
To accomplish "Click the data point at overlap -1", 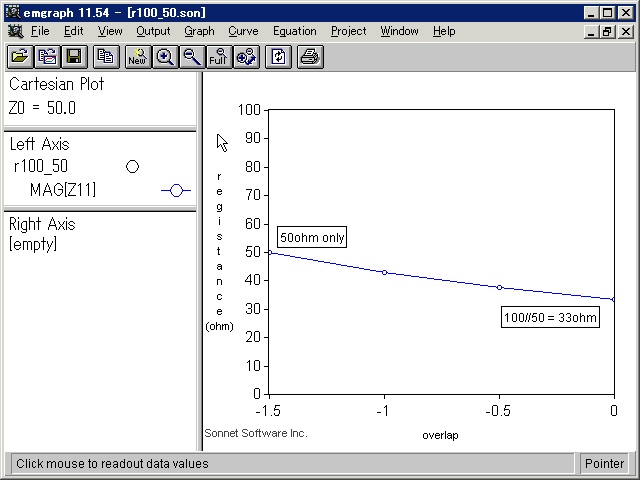I will (x=384, y=272).
